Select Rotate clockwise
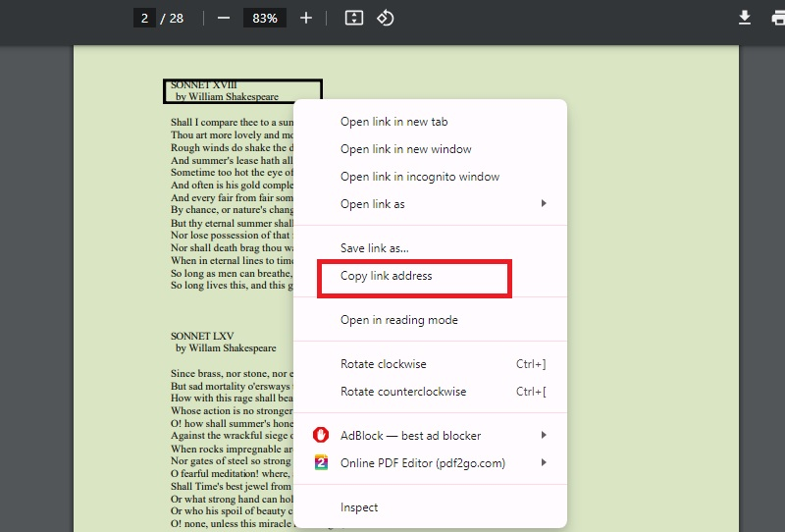Viewport: 785px width, 532px height. tap(430, 364)
